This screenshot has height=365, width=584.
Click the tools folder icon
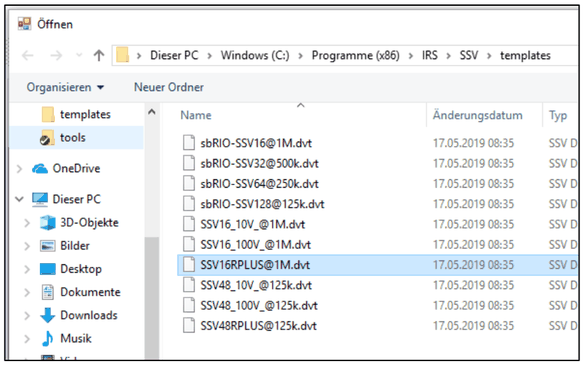(x=47, y=137)
